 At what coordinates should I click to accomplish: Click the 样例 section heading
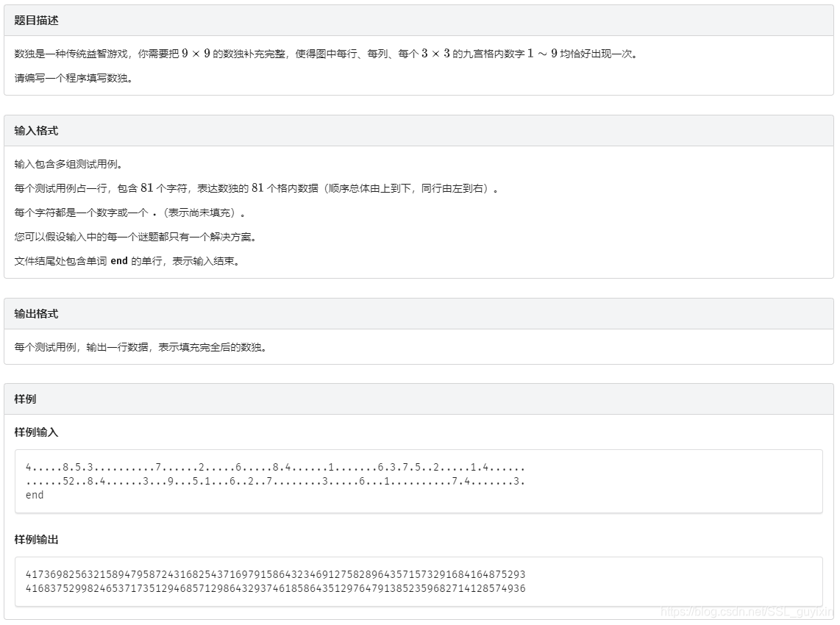pos(25,399)
